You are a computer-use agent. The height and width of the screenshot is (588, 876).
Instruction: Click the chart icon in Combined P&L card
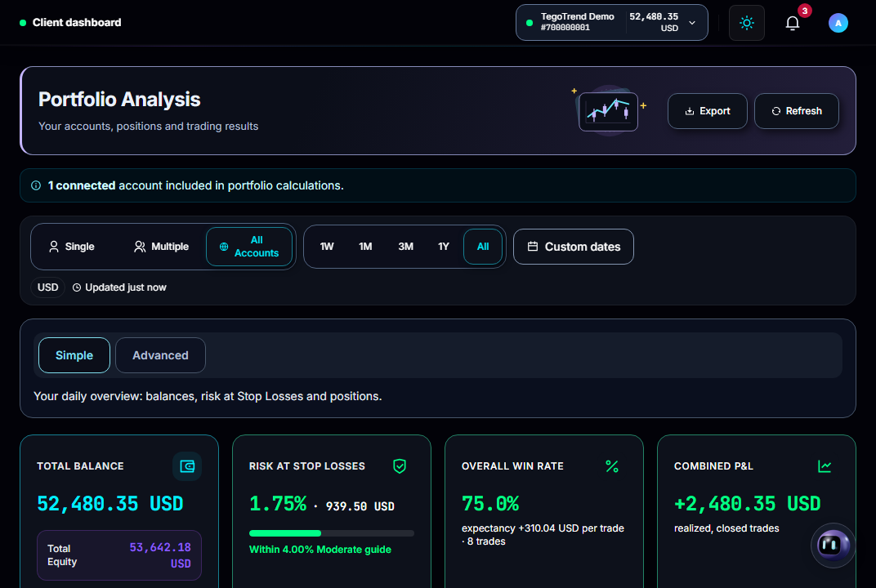point(825,466)
